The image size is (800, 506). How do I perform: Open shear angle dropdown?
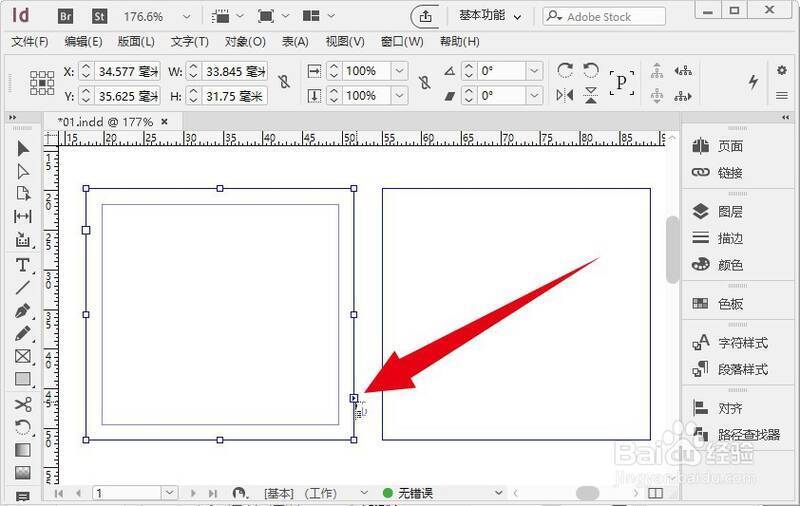pos(534,95)
